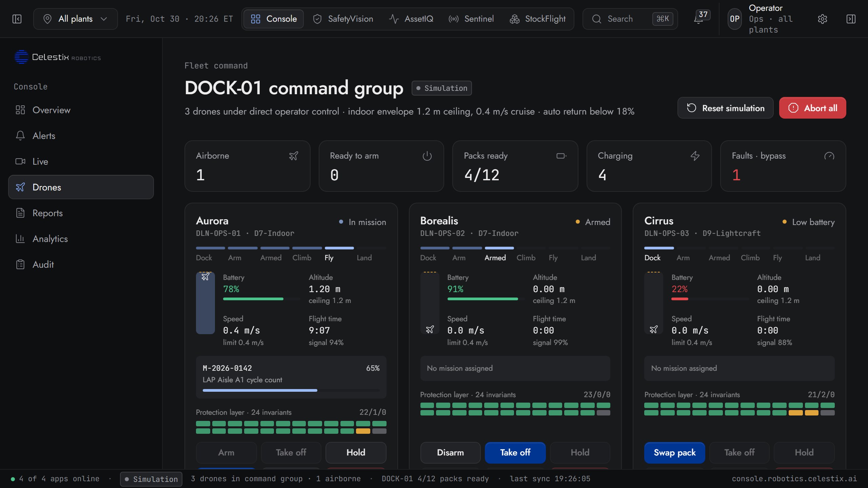
Task: Open Alerts in the sidebar
Action: 81,136
